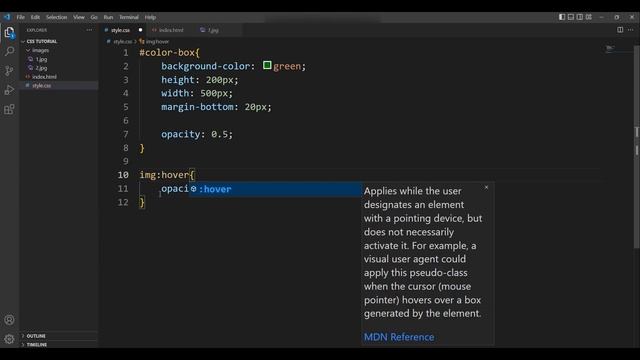Select the :hover autocomplete suggestion
Screen dimensions: 640x360
coord(275,189)
